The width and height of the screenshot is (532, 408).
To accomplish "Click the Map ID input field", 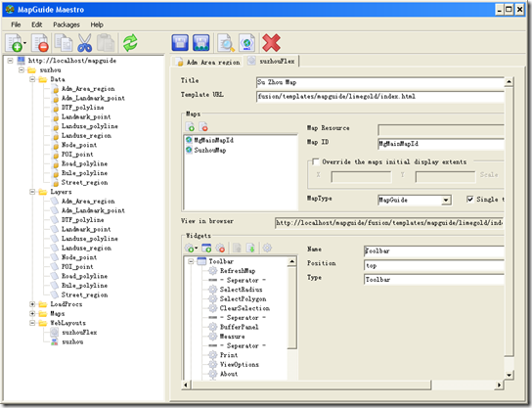I will click(x=441, y=144).
